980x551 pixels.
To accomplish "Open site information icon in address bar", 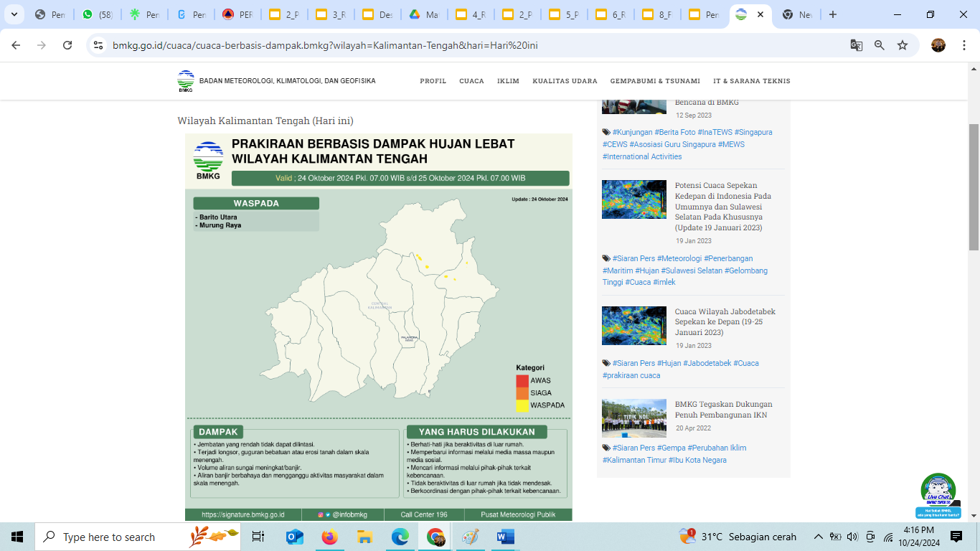I will pos(99,45).
